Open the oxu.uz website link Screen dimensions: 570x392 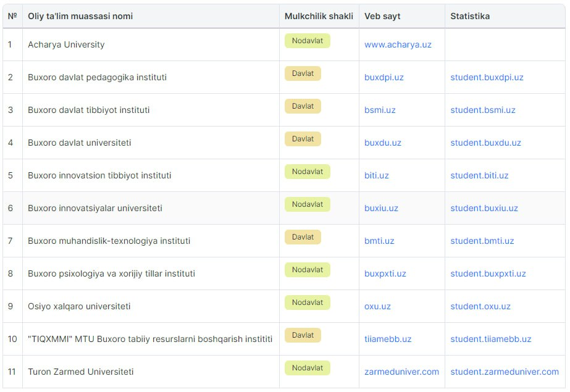(x=378, y=306)
